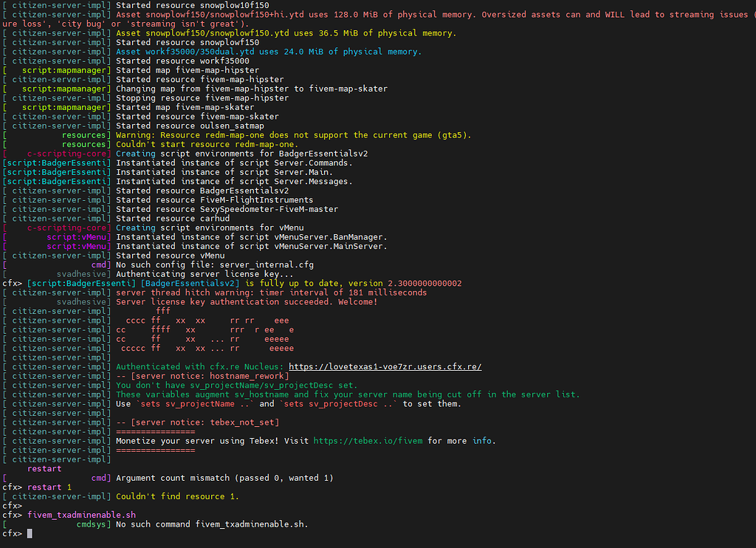Click the "[server notice: tebex_not_set]" text

197,422
